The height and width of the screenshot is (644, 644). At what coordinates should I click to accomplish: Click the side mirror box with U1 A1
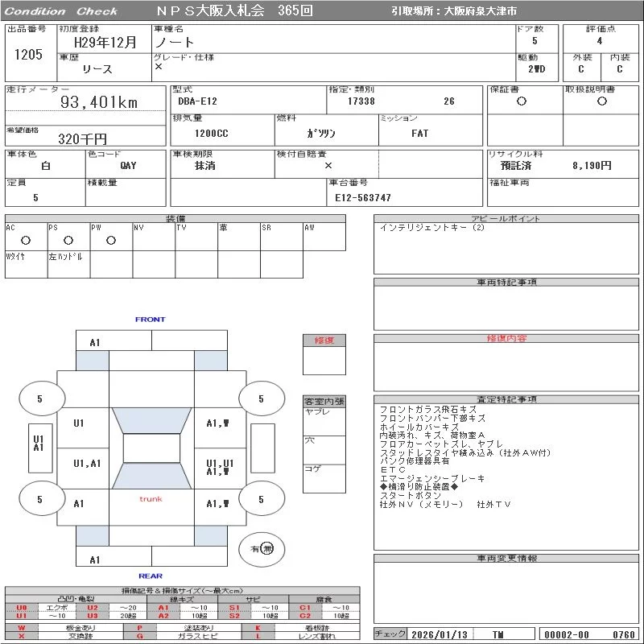(x=38, y=444)
